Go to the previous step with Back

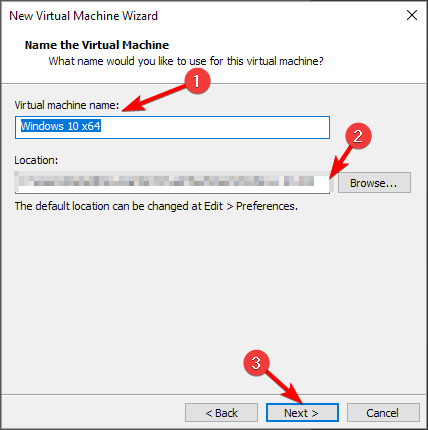pyautogui.click(x=221, y=413)
